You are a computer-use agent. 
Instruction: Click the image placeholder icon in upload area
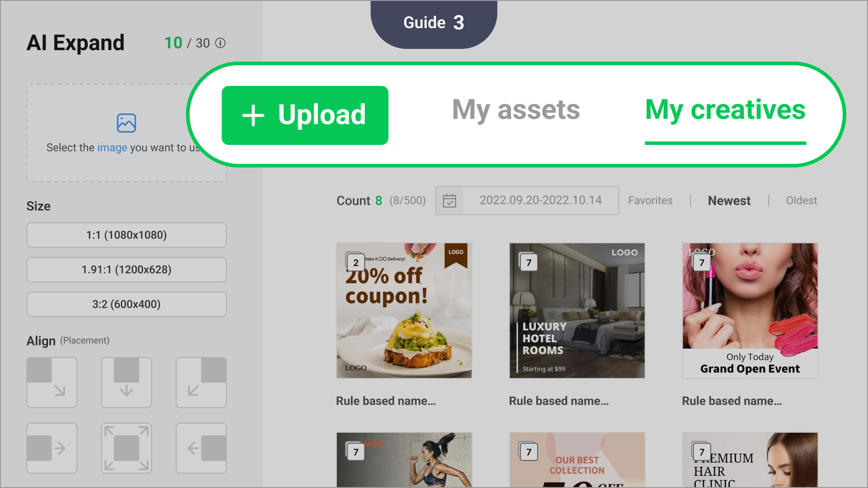pos(126,123)
